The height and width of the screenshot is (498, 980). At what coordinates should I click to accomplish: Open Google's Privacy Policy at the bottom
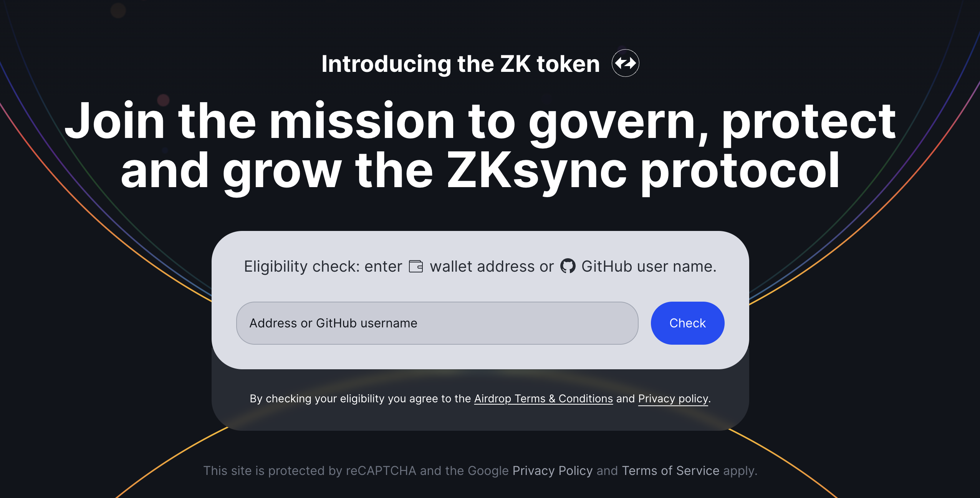click(552, 470)
